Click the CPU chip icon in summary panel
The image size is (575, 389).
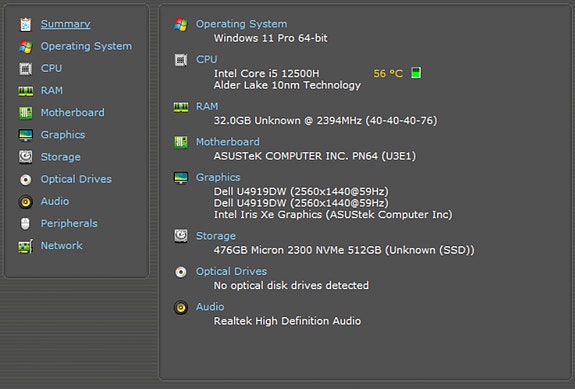(x=181, y=60)
